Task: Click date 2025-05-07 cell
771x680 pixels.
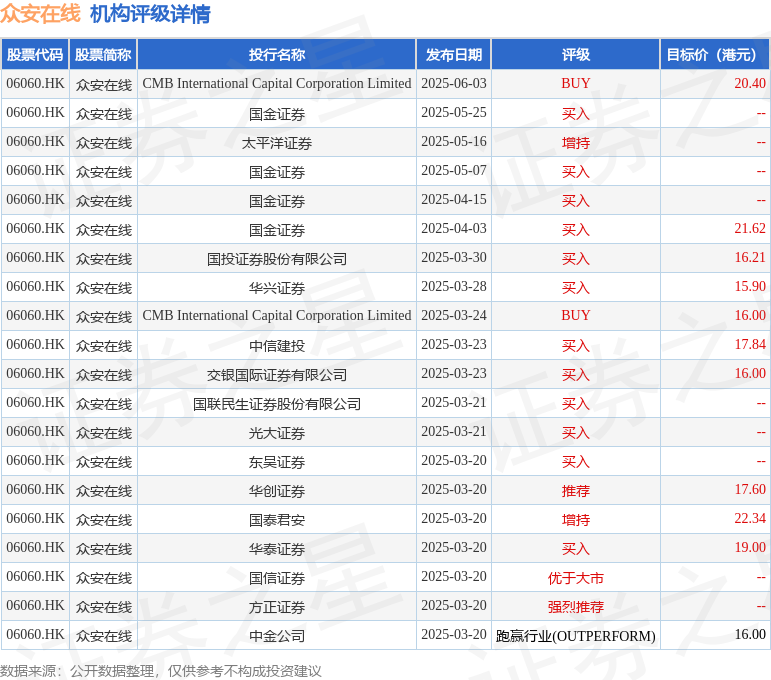Action: 454,171
